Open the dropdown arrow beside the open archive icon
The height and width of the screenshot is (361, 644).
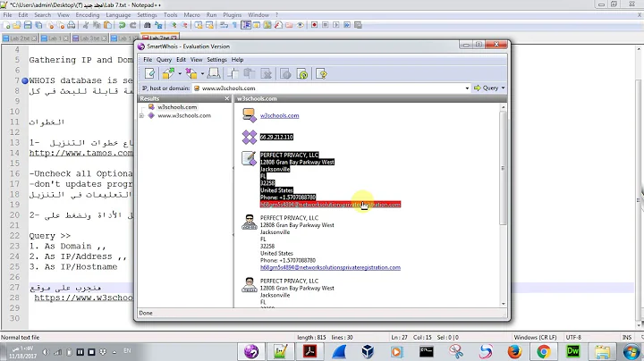pyautogui.click(x=180, y=74)
